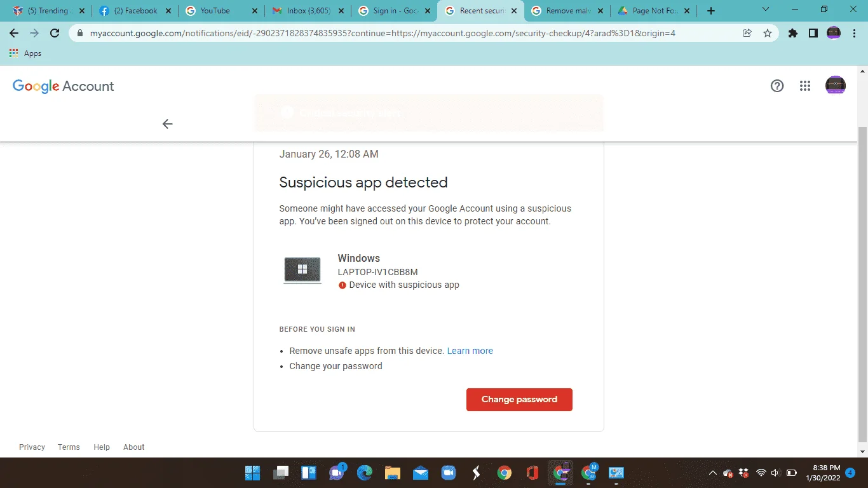Switch to the Gmail Inbox tab
Viewport: 868px width, 488px height.
pos(308,11)
